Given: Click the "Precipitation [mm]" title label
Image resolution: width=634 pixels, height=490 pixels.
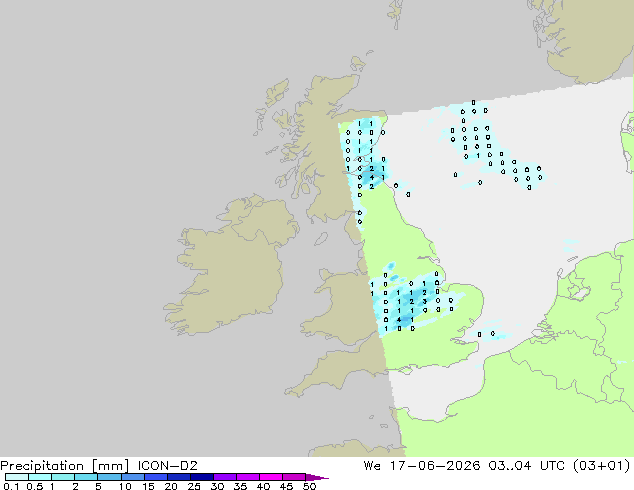Looking at the screenshot, I should 65,466.
